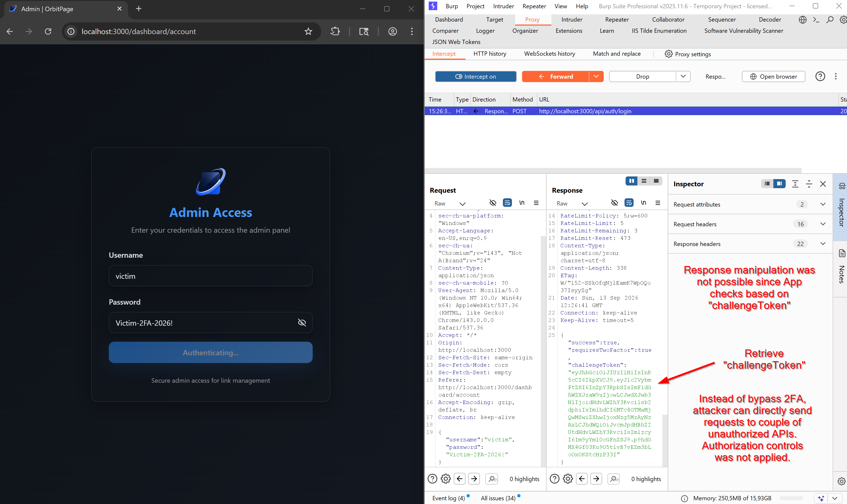
Task: Toggle Response show newline \n icon
Action: pos(643,203)
